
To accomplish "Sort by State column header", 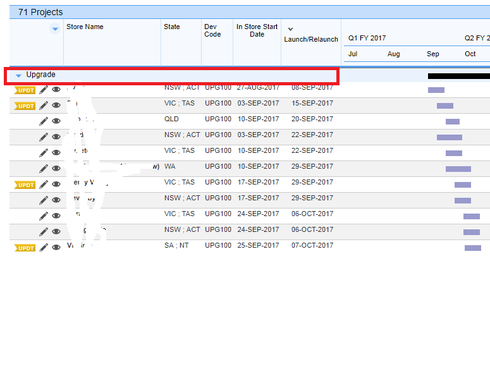I will (172, 27).
